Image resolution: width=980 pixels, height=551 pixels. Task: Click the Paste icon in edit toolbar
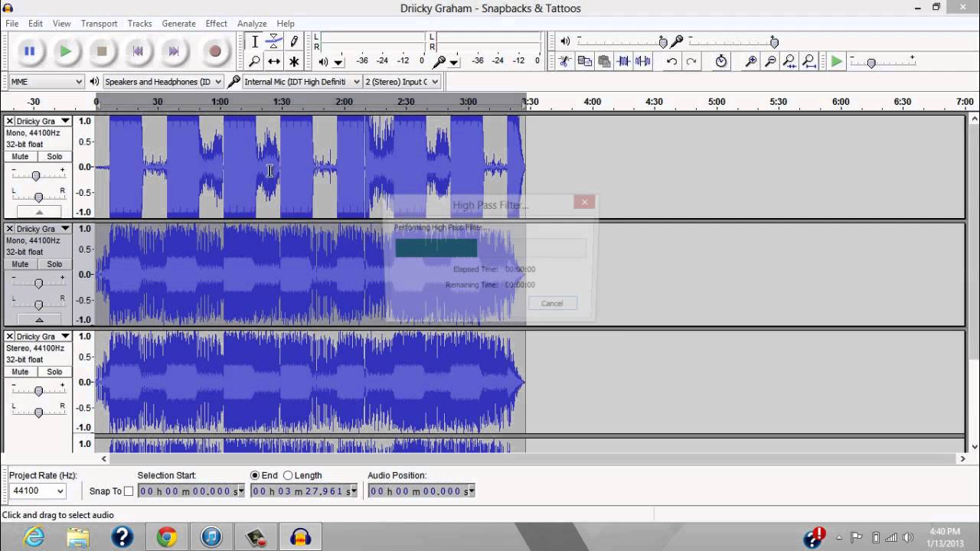coord(603,61)
